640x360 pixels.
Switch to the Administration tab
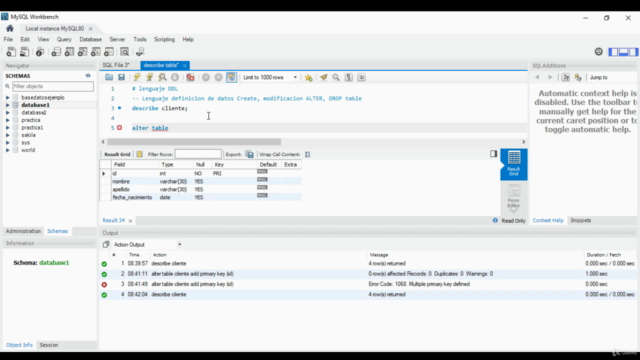pyautogui.click(x=23, y=231)
